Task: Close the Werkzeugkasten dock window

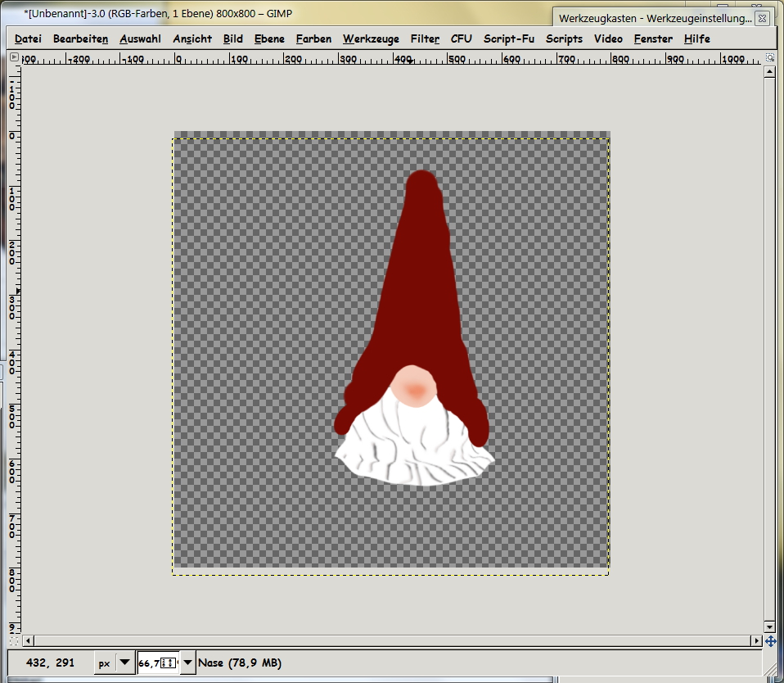Action: (762, 18)
